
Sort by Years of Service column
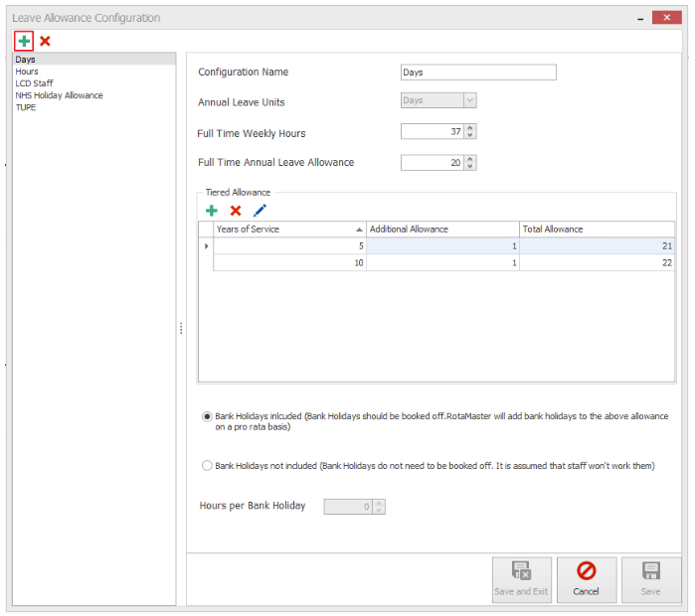(x=288, y=230)
